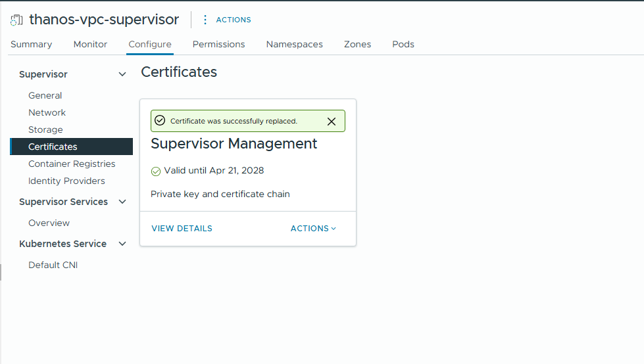Select the Pods tab
The image size is (644, 364).
[x=403, y=44]
